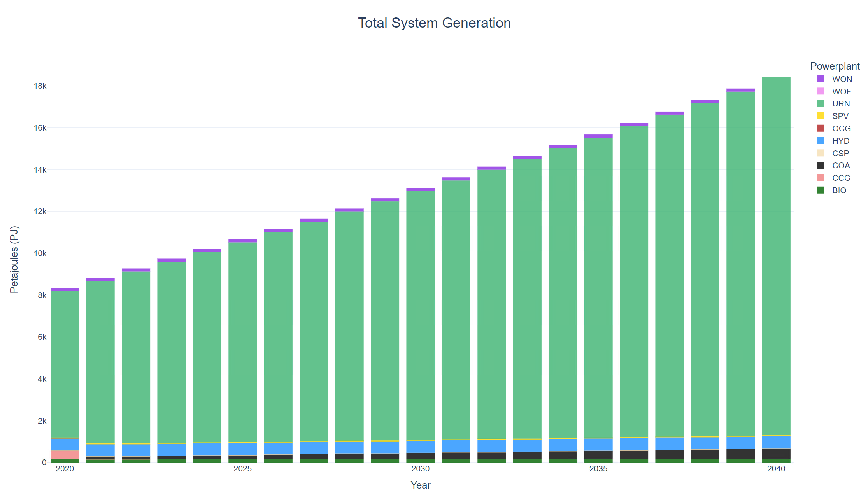Click the pink CCG segment in 2020 bar
This screenshot has height=494, width=868.
point(65,455)
